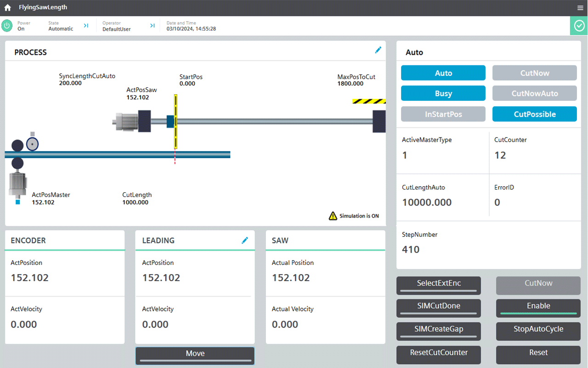Click the StartPos value 0.000
Screen dimensions: 588x368
click(187, 84)
